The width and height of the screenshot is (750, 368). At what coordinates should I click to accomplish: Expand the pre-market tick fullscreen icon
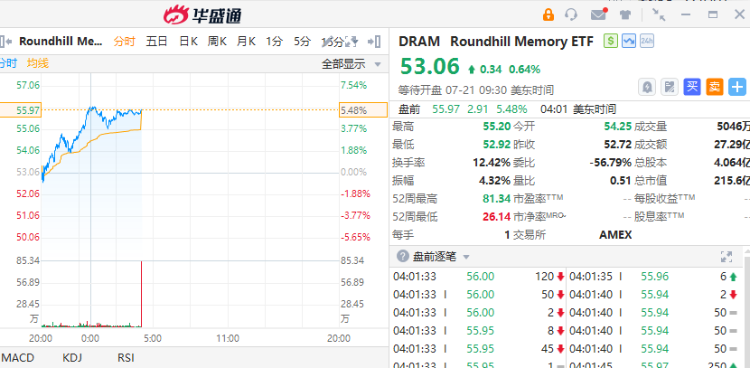726,257
